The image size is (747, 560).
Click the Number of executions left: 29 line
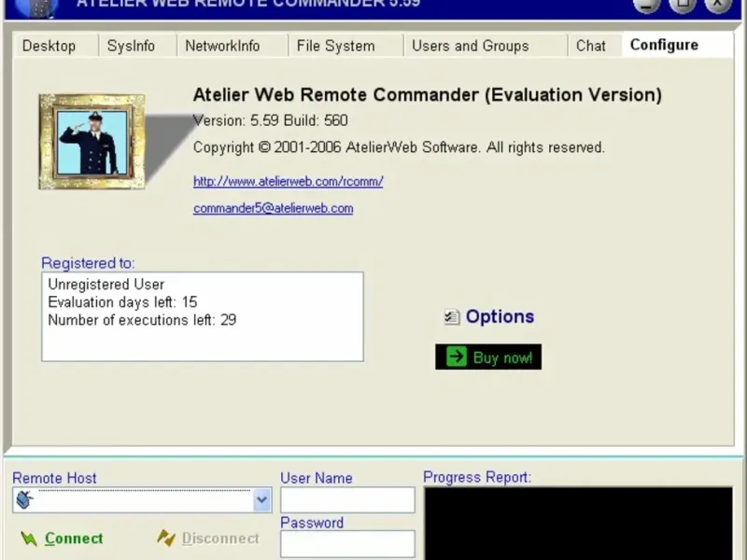(x=142, y=319)
